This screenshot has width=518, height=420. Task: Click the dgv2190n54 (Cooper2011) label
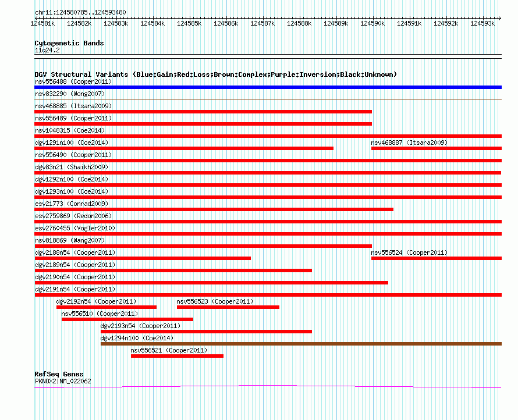click(x=75, y=277)
